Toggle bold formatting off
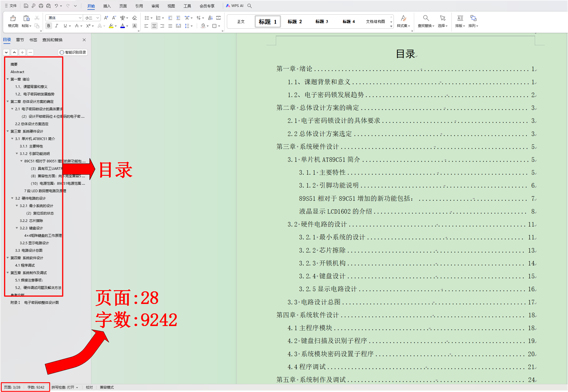Screen dimensions: 568x392 [x=48, y=26]
